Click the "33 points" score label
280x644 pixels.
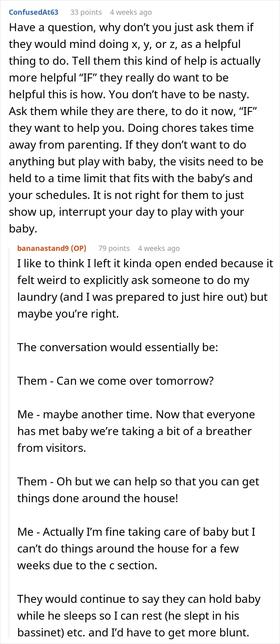click(x=86, y=12)
